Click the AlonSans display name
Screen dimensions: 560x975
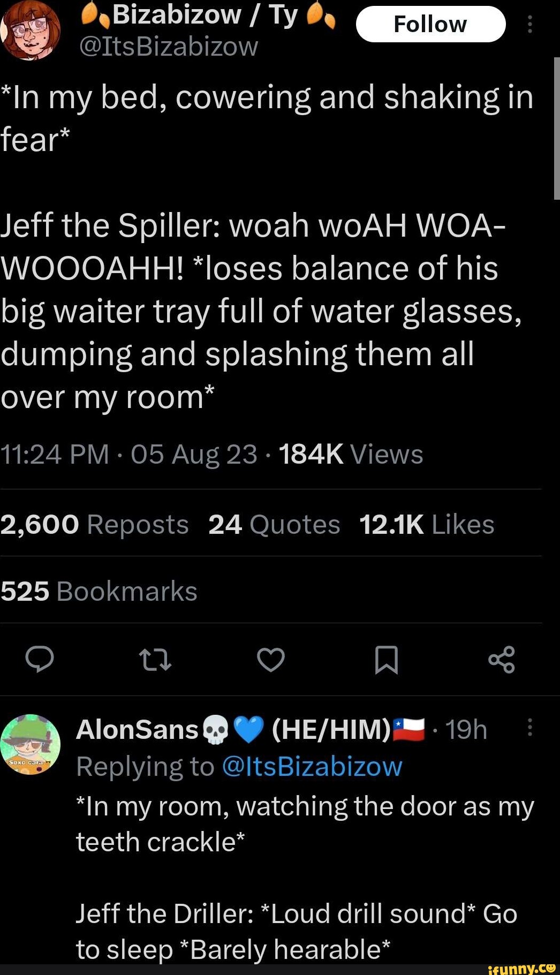[137, 729]
